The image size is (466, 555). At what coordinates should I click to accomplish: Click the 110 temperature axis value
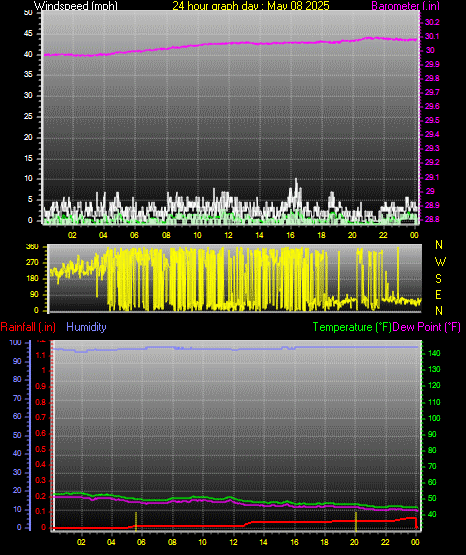coord(434,402)
